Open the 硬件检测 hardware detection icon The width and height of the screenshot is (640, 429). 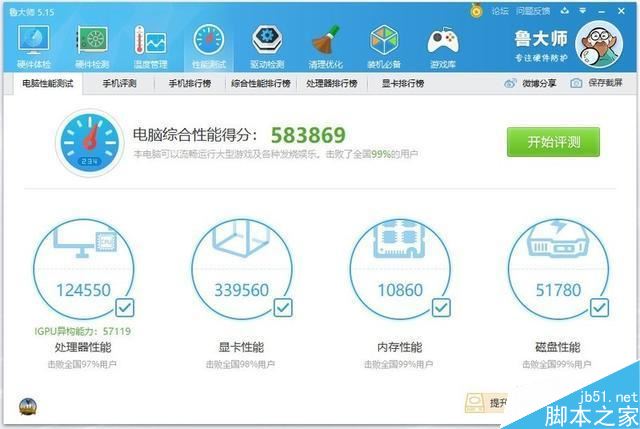click(92, 46)
